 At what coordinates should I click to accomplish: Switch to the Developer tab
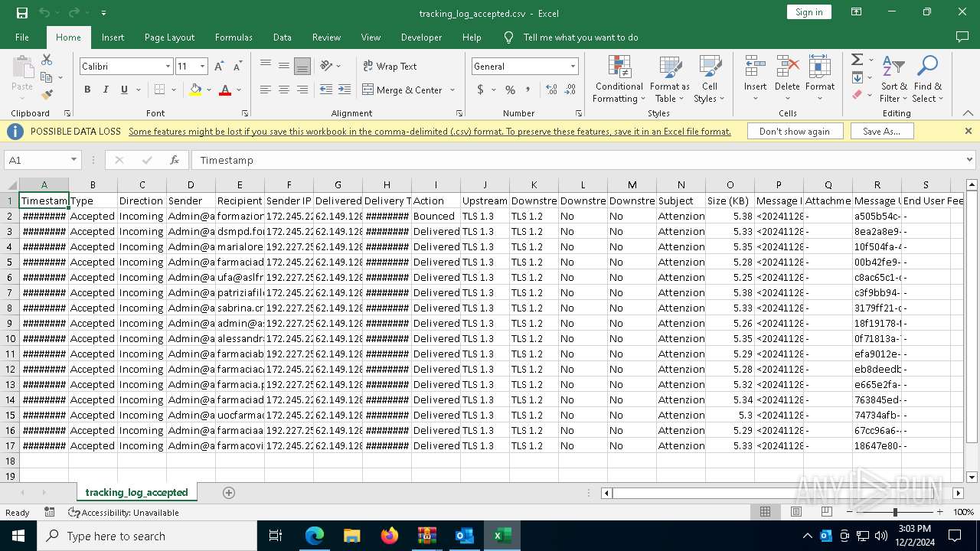(x=421, y=37)
